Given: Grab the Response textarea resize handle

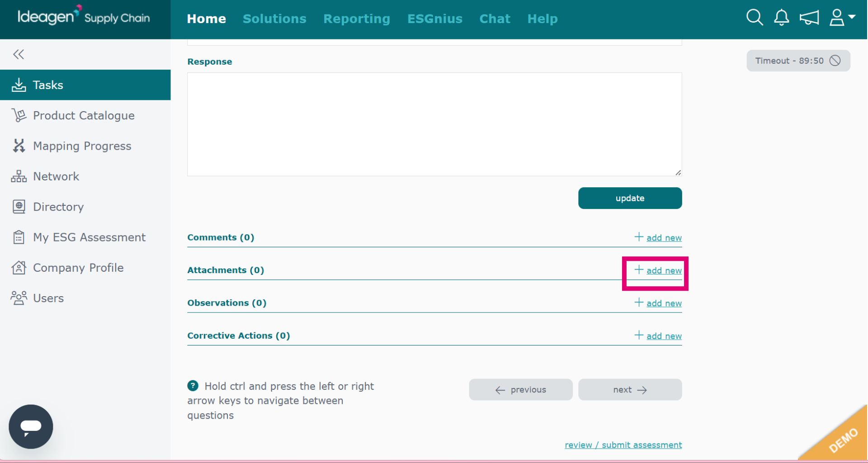Looking at the screenshot, I should pyautogui.click(x=678, y=172).
